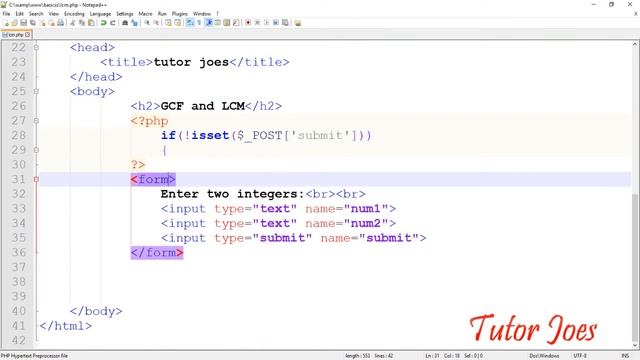Screen dimensions: 640x360
Task: Collapse the form fold marker on line 31
Action: [x=36, y=179]
